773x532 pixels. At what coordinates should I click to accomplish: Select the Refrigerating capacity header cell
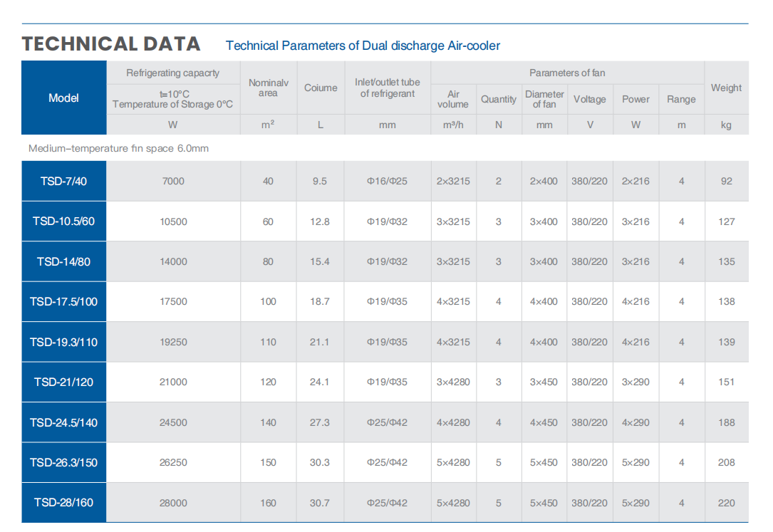173,73
